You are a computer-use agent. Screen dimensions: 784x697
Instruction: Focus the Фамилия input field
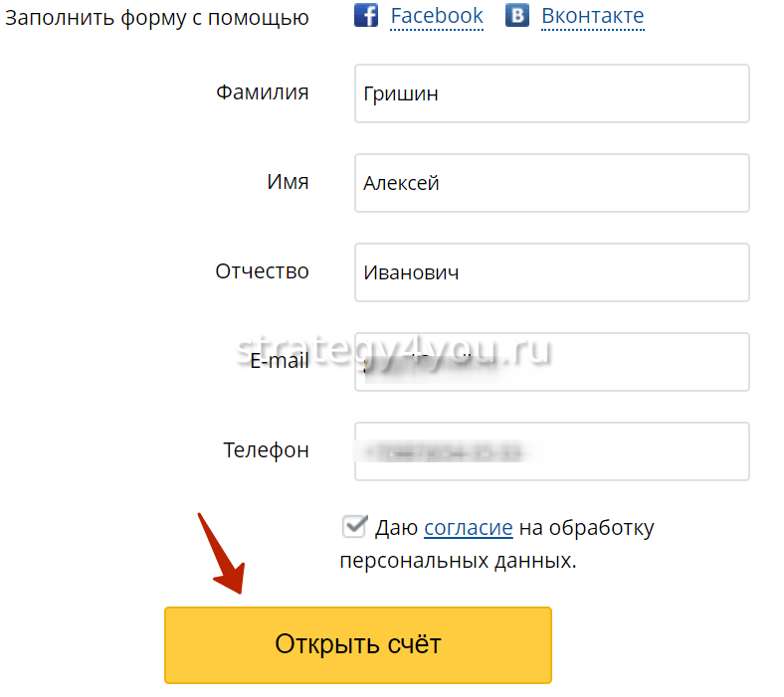coord(551,94)
